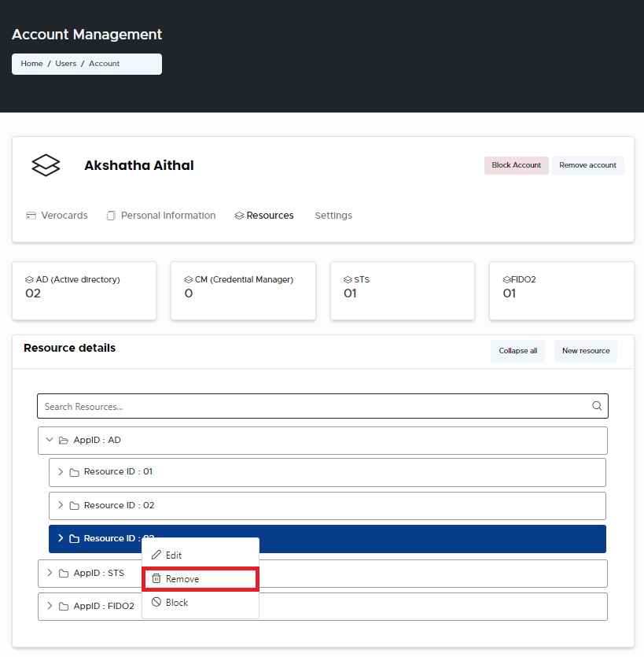Click the block circle icon
Viewport: 644px width, 657px height.
point(156,603)
